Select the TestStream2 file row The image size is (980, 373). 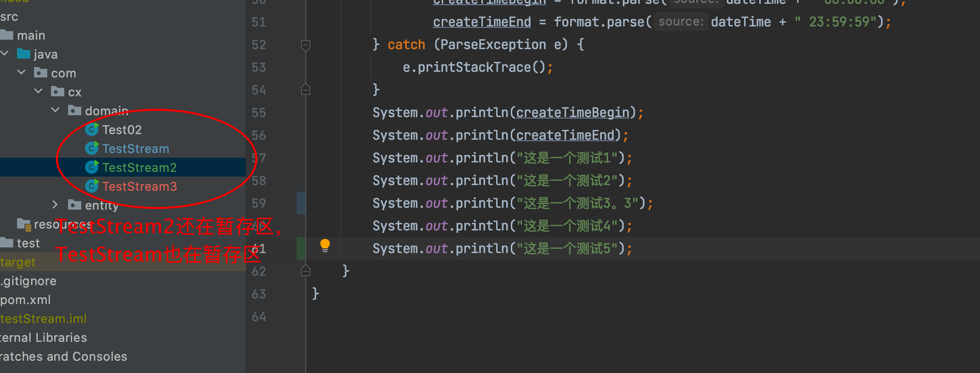point(123,167)
